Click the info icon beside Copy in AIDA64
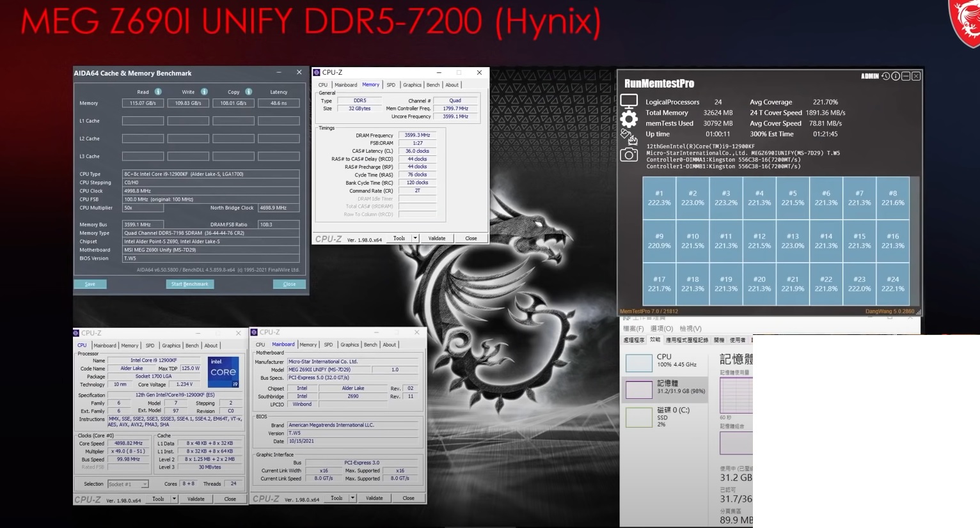This screenshot has width=980, height=528. pos(249,92)
